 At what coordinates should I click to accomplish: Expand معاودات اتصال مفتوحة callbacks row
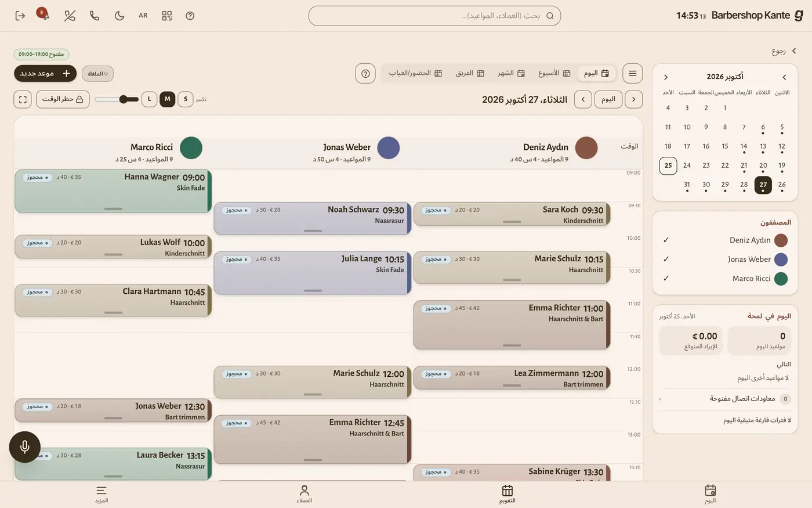click(725, 399)
